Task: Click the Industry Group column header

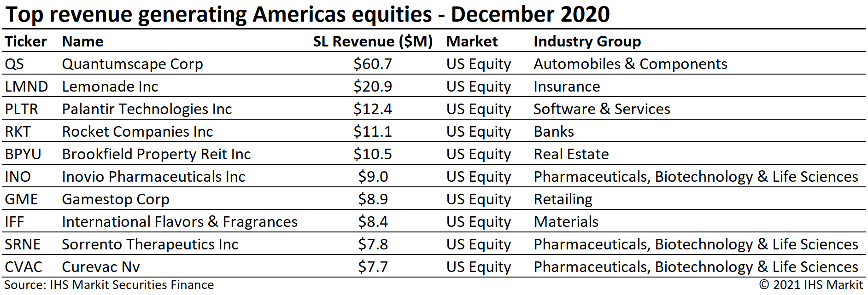Action: click(587, 41)
